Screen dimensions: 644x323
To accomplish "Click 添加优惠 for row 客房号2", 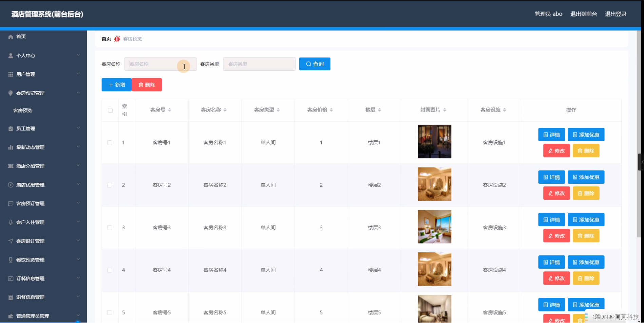I will 586,177.
